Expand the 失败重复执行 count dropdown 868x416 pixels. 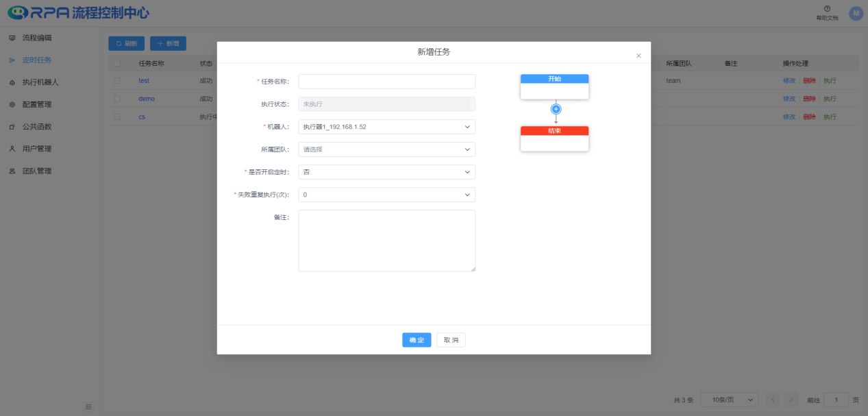[x=386, y=195]
